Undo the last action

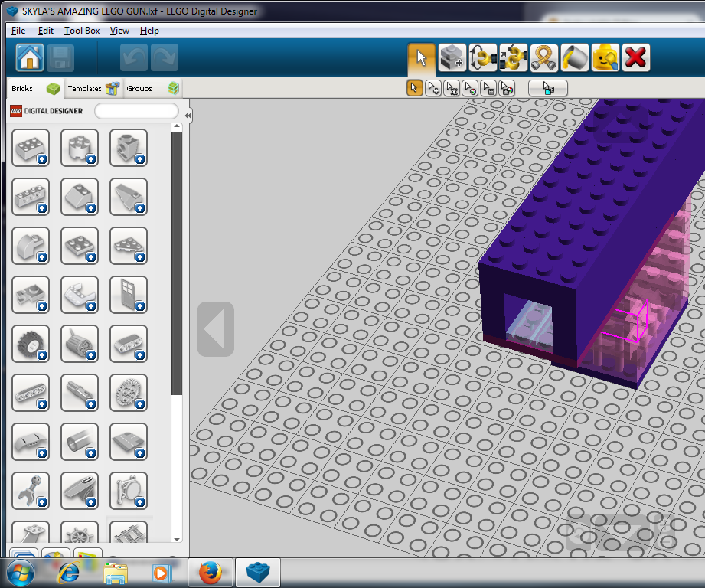coord(133,57)
